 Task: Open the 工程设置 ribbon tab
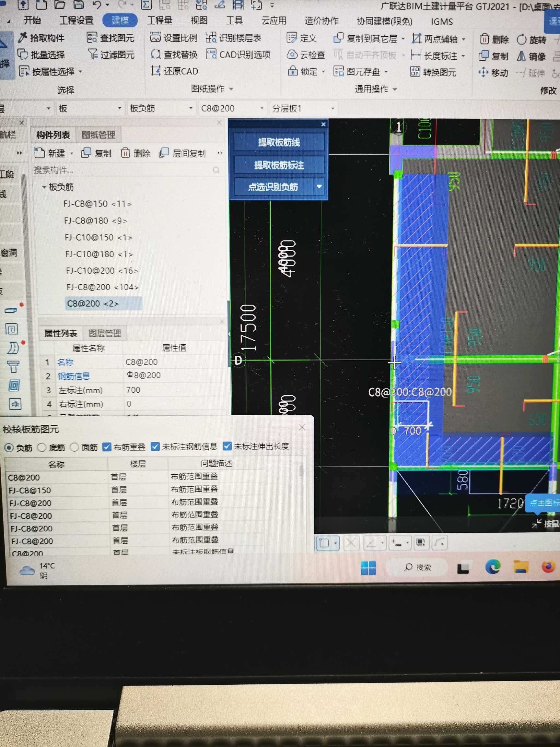point(76,20)
